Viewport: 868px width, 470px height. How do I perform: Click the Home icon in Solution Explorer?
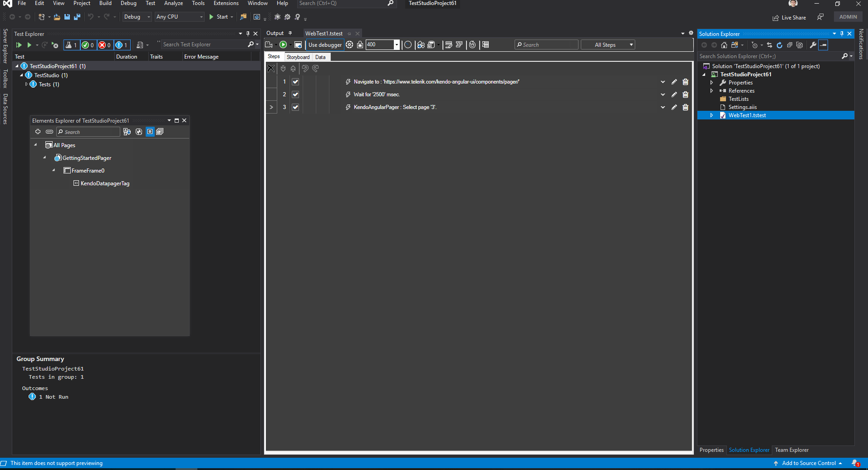724,45
